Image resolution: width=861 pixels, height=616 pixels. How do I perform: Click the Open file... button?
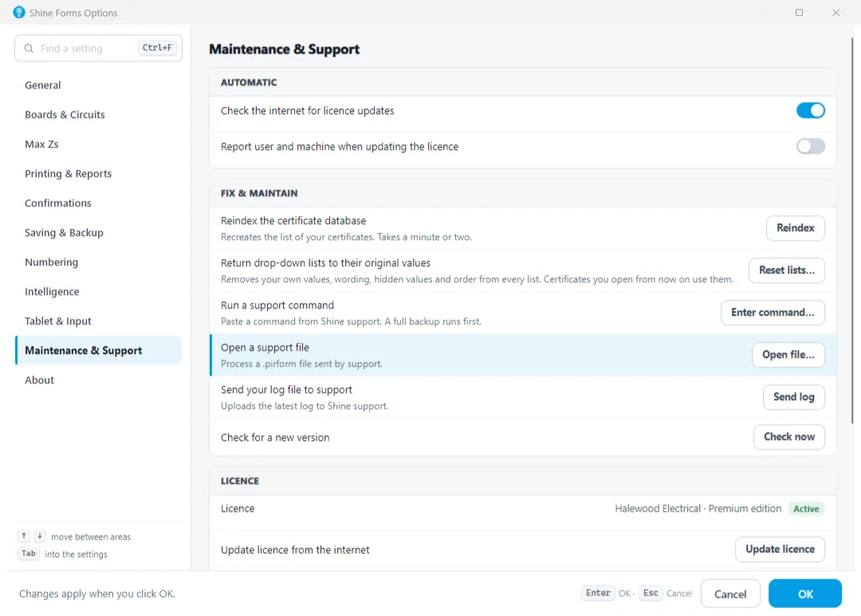788,355
